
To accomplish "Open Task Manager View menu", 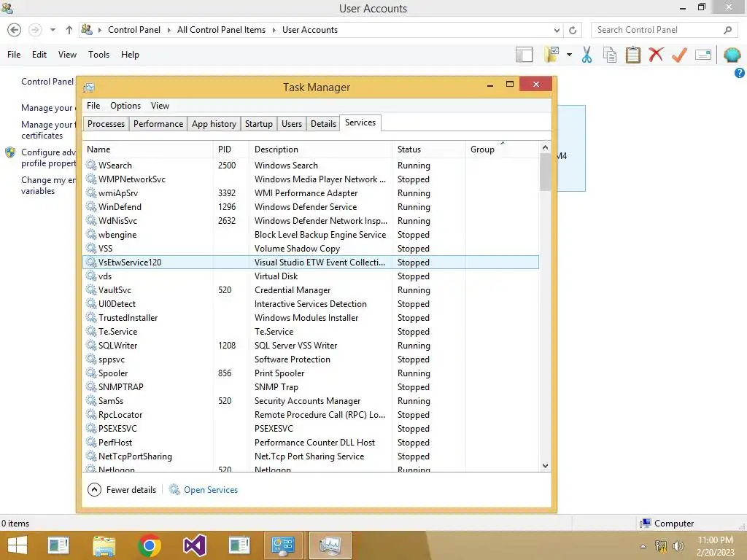I will pos(160,106).
